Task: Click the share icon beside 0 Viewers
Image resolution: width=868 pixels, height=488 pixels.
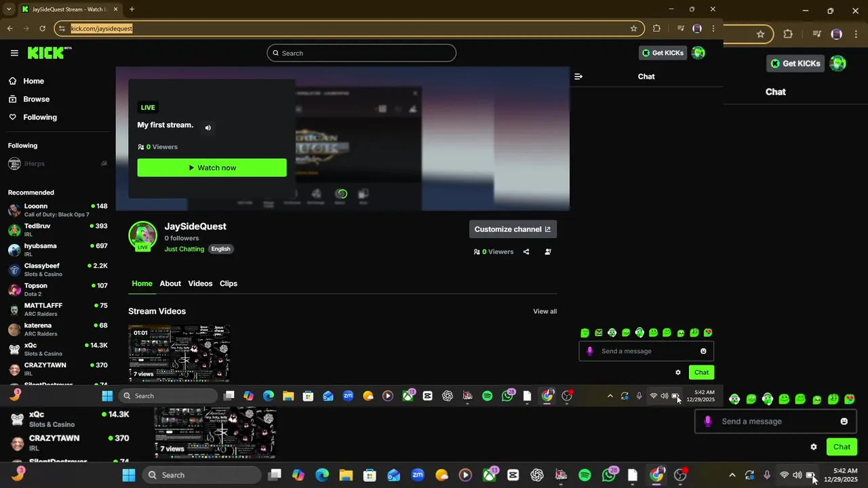Action: point(526,251)
